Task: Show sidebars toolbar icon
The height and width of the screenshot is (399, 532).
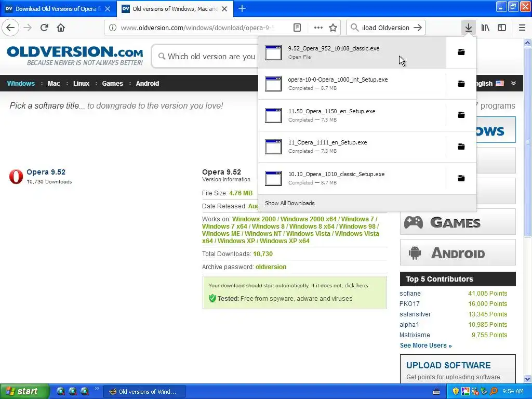Action: point(502,28)
